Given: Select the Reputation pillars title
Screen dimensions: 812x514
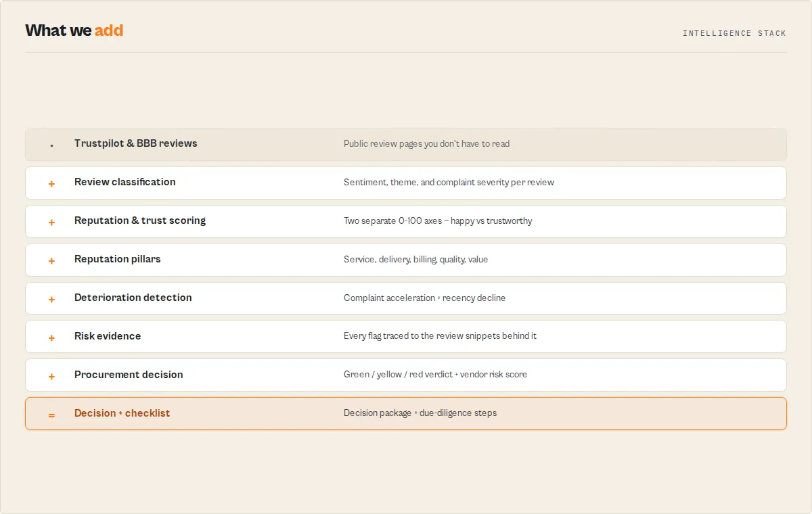Looking at the screenshot, I should [118, 259].
